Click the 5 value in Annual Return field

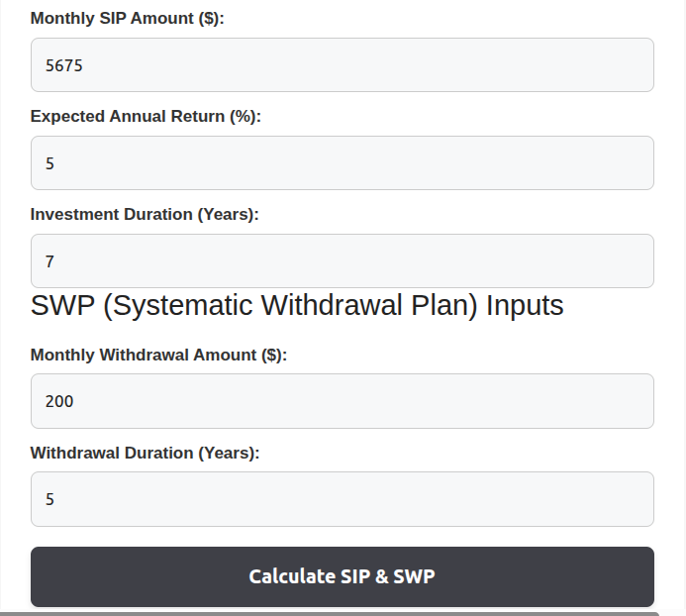point(49,163)
